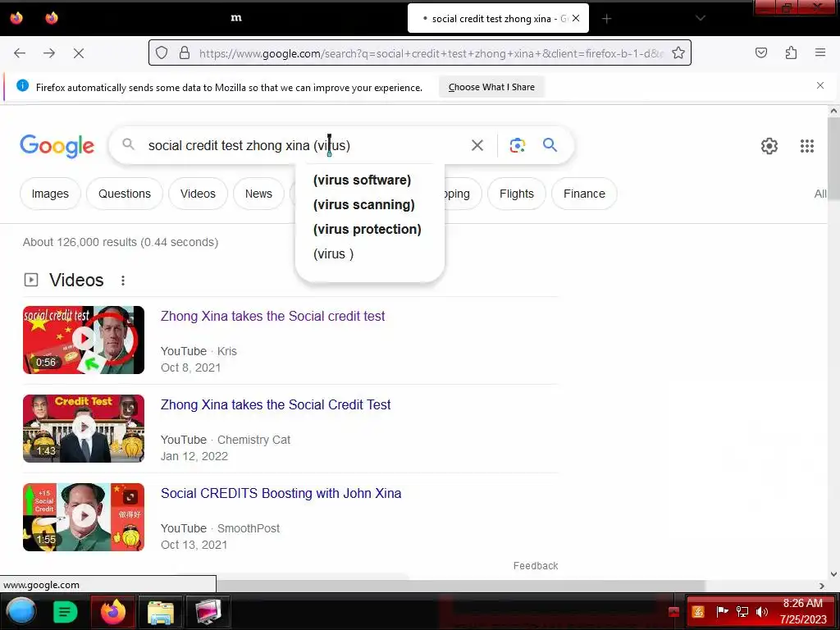840x630 pixels.
Task: Choose the (virus software) suggestion
Action: 362,180
